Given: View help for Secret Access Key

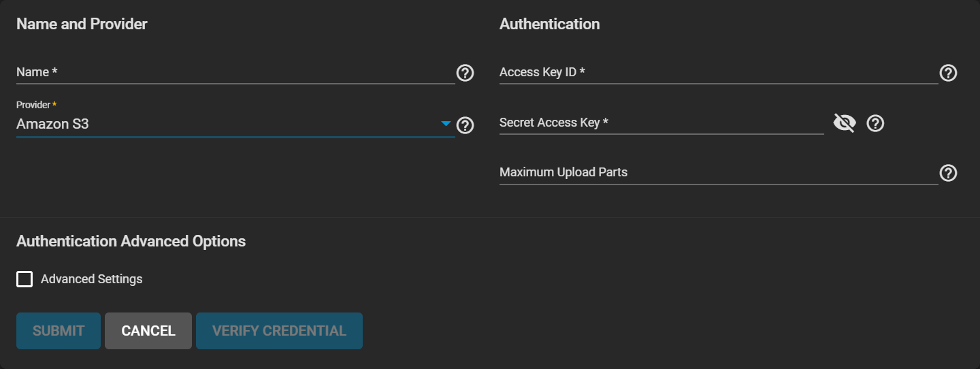Looking at the screenshot, I should click(x=875, y=123).
